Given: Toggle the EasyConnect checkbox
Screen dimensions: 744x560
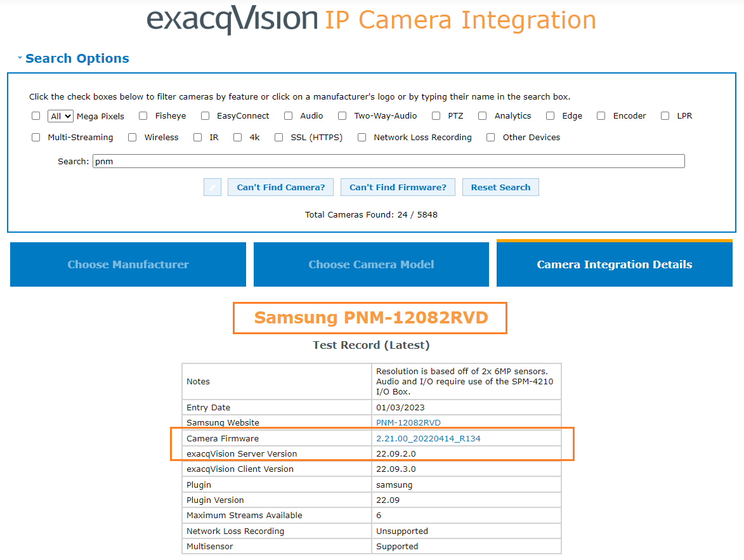Looking at the screenshot, I should [x=205, y=116].
